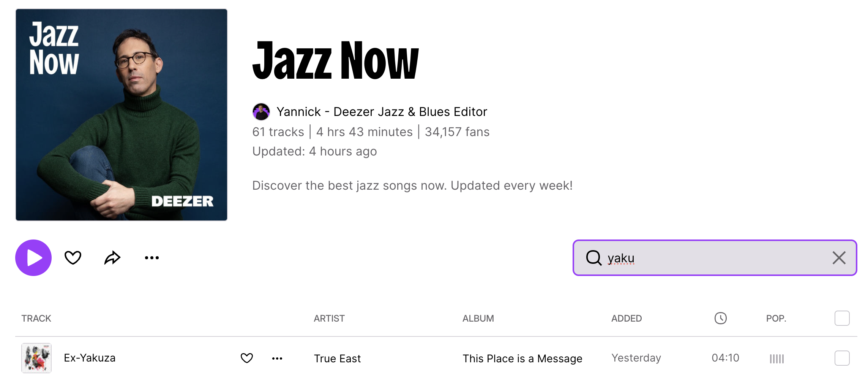Add Jazz Now playlist to favorites
868x387 pixels.
point(73,258)
